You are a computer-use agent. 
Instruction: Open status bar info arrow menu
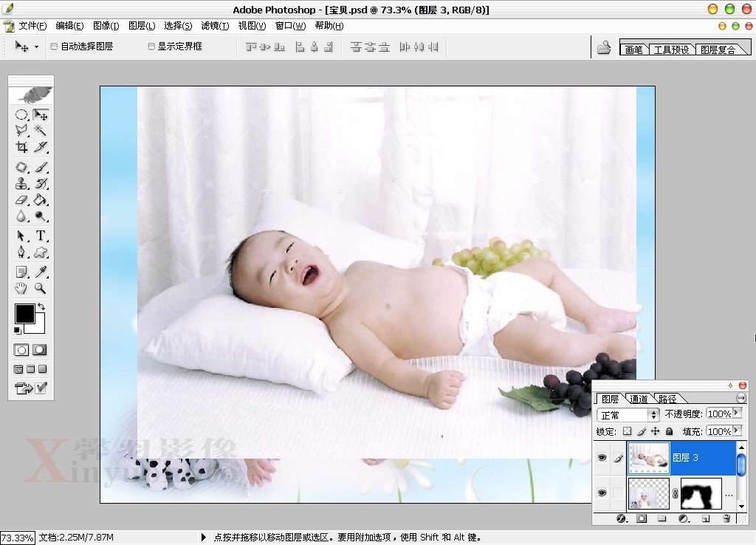tap(204, 537)
